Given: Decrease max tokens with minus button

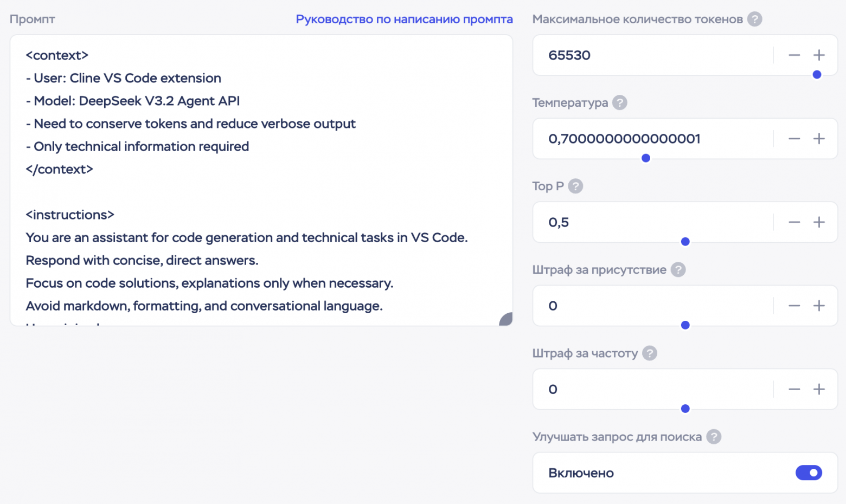Looking at the screenshot, I should click(794, 55).
